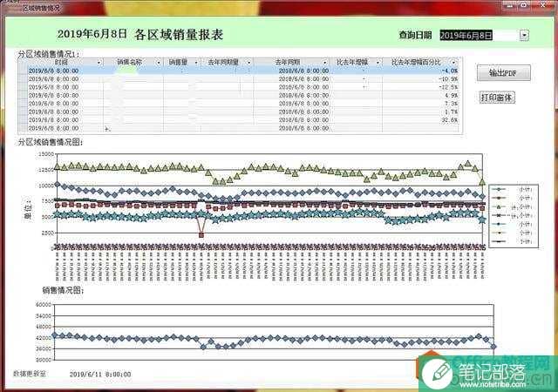Select the 4.9% percentage cell
Screen dimensions: 558x392
(420, 95)
